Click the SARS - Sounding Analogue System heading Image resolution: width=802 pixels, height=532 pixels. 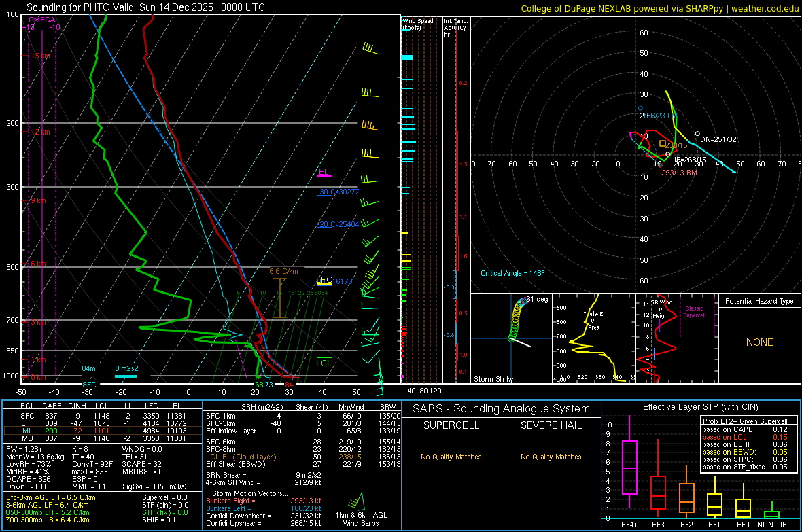click(502, 409)
